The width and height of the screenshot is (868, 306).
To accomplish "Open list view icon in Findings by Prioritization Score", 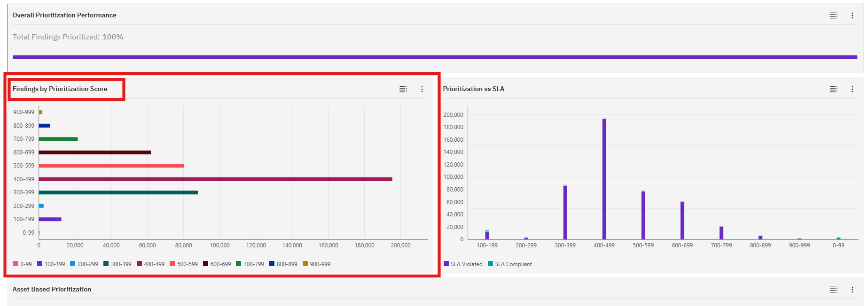I will pos(403,89).
